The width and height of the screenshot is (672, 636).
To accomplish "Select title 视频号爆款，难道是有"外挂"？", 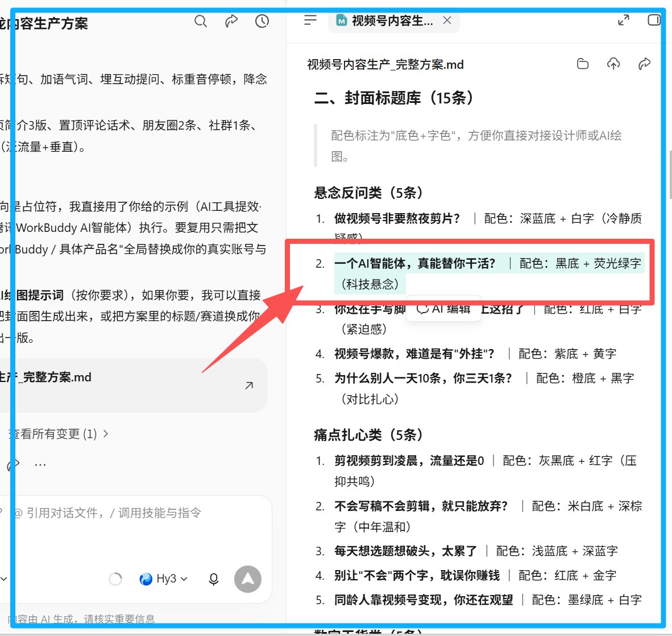I will pos(414,354).
